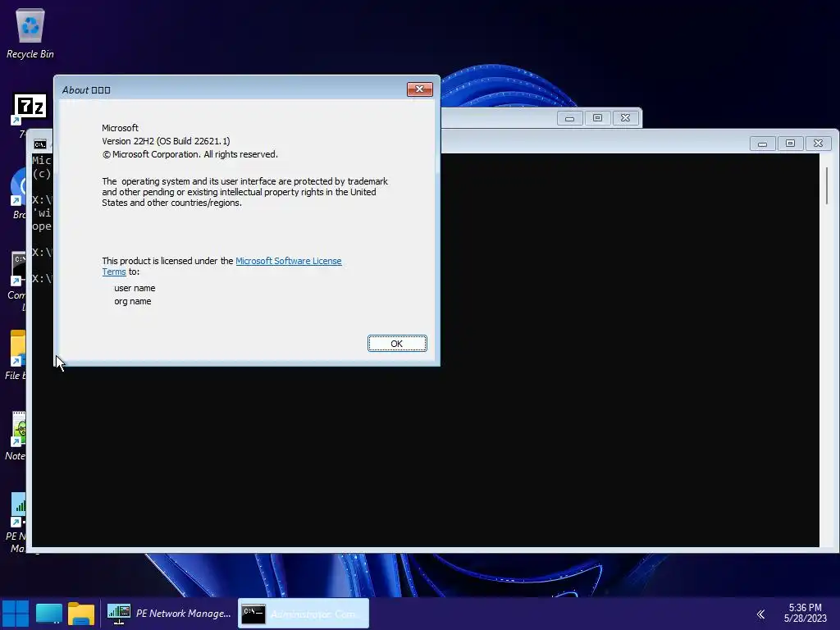
Task: Click the "org name" text in About dialog
Action: pos(132,301)
